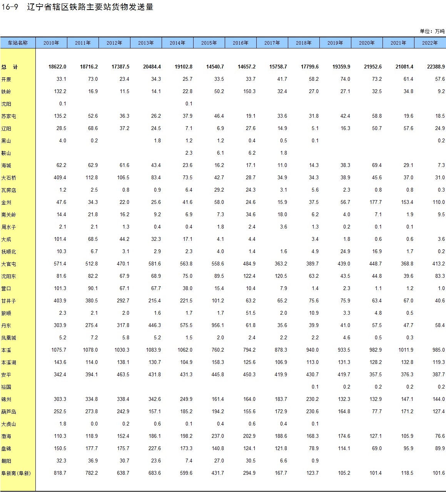
Task: Click 大石桥 2010 value 409.4
Action: point(60,178)
